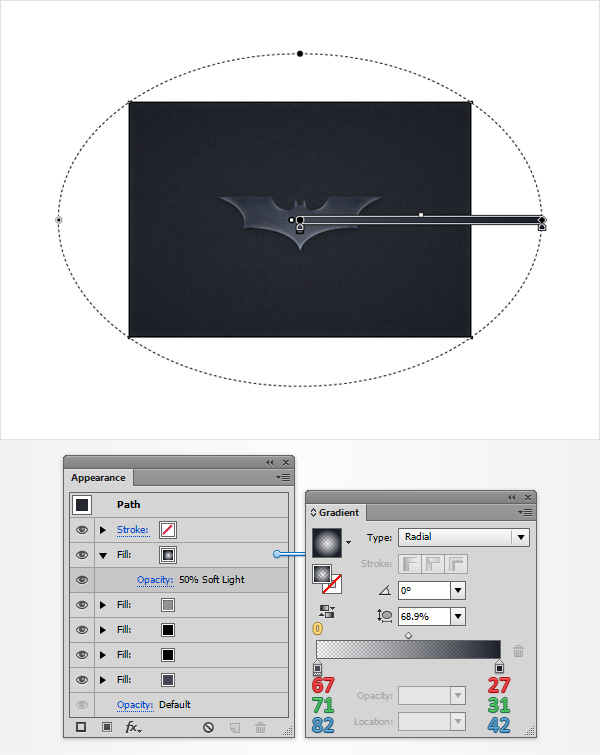Open Add New Effect fx menu
This screenshot has width=600, height=755.
(133, 727)
